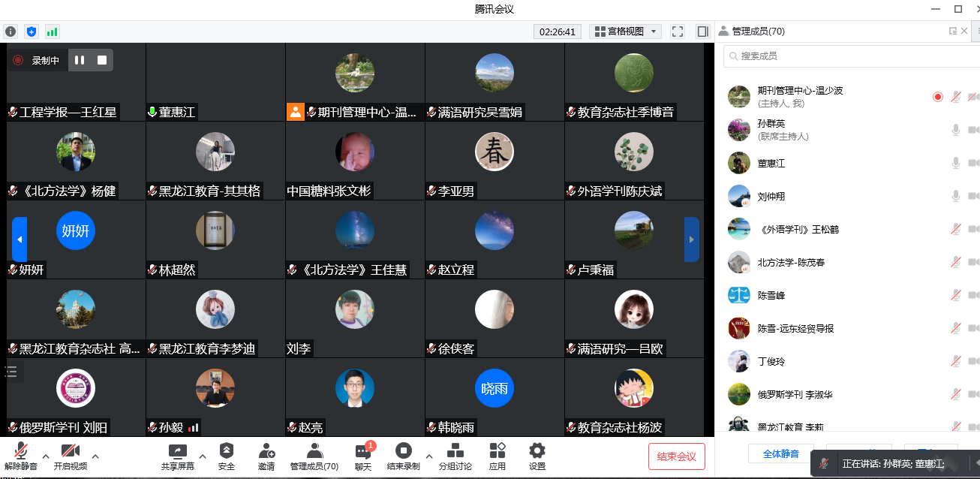
Task: Select 满语研究吴雪娟 video tile
Action: (495, 82)
